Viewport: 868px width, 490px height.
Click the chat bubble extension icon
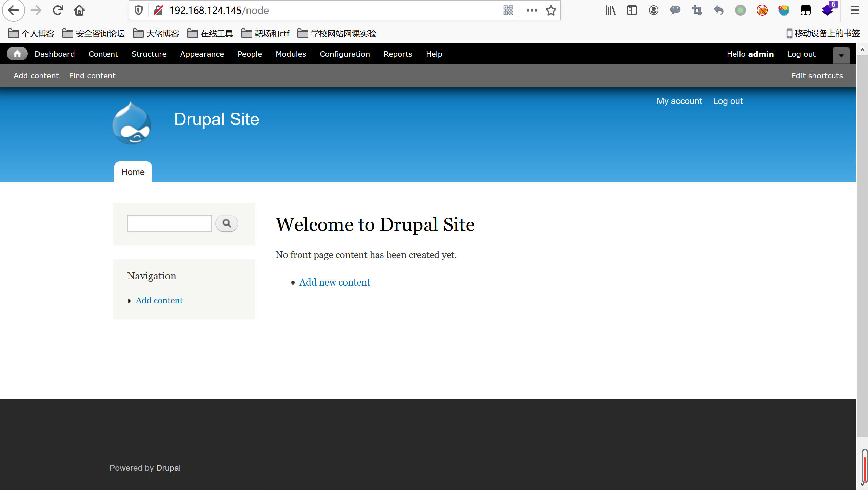point(675,11)
